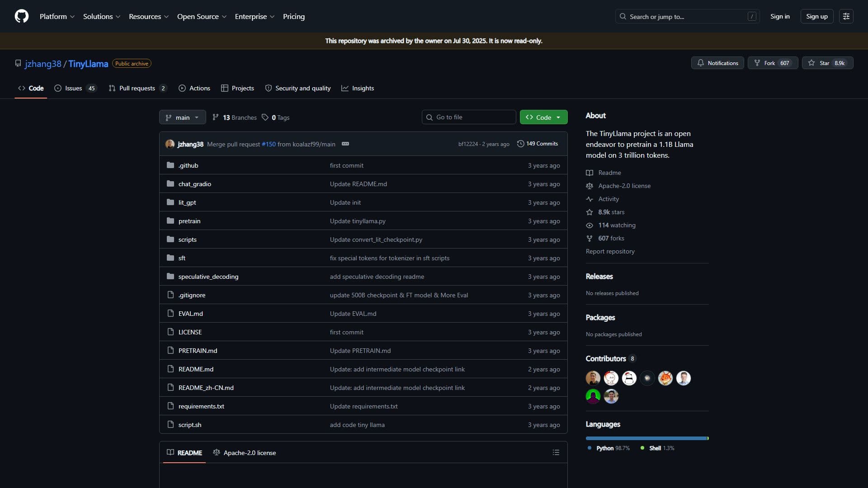The height and width of the screenshot is (488, 868).
Task: Click the star icon beside 8.9k stars
Action: point(590,212)
